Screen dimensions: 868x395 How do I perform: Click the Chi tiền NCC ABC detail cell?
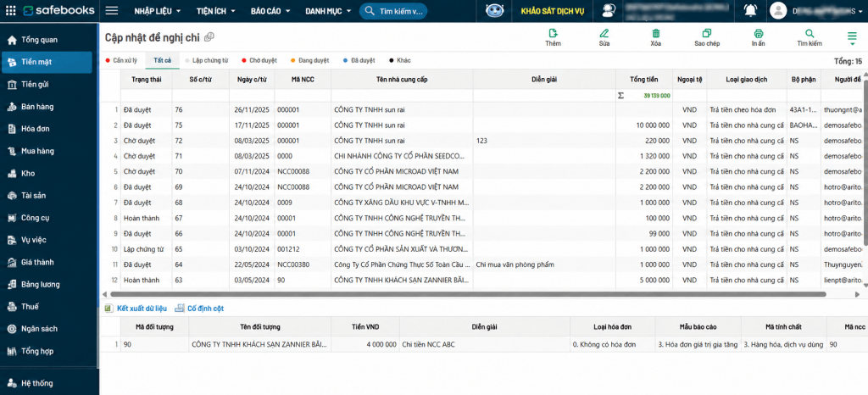[x=484, y=345]
